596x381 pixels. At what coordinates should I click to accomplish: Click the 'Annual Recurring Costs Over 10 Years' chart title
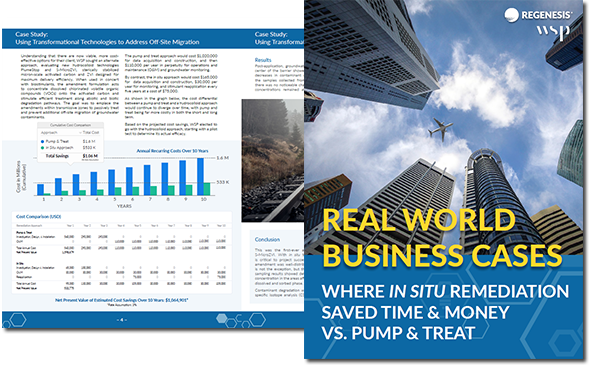point(172,151)
